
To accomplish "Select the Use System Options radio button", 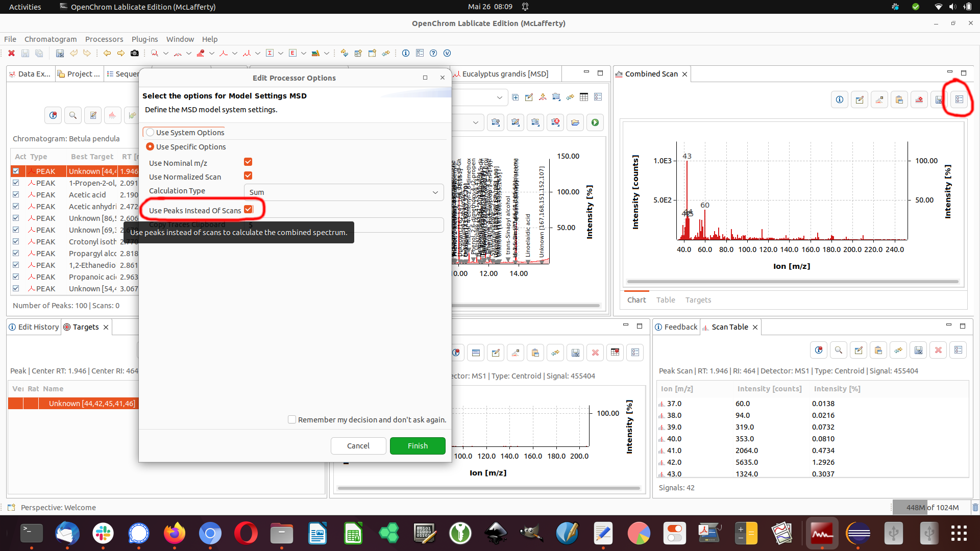I will pyautogui.click(x=150, y=132).
